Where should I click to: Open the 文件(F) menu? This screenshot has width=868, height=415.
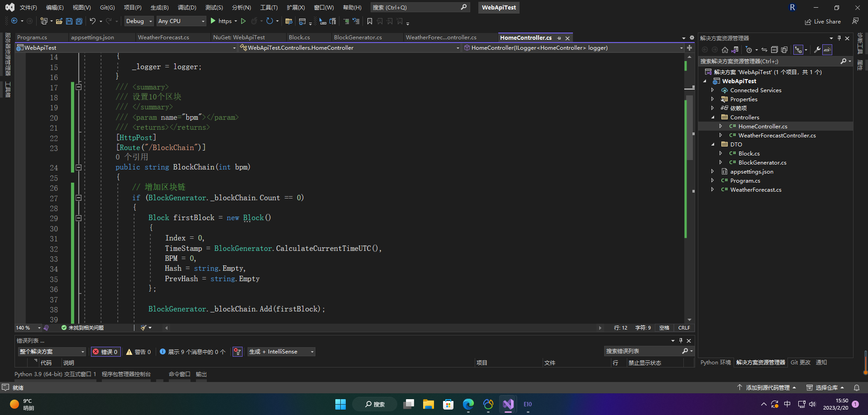tap(28, 8)
